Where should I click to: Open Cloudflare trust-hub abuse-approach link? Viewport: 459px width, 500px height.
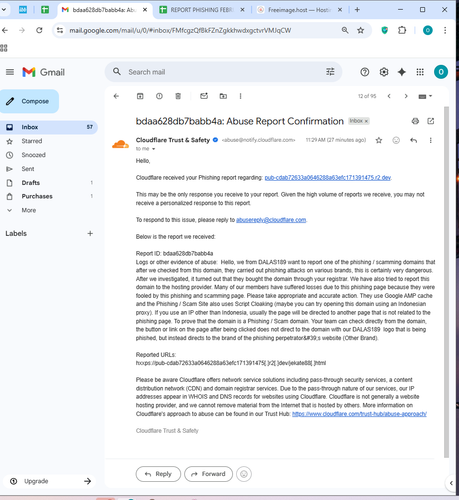359,414
